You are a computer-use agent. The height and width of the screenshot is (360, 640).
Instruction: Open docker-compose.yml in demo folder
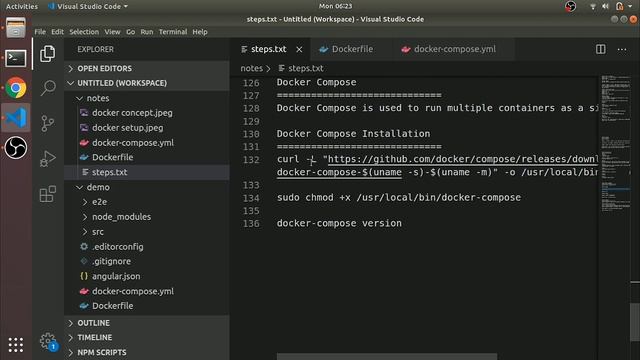133,291
